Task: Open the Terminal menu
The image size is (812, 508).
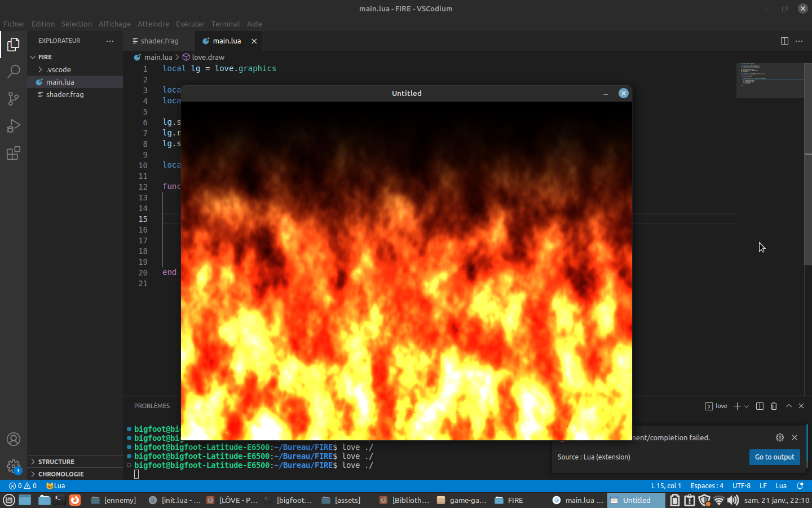Action: 226,24
